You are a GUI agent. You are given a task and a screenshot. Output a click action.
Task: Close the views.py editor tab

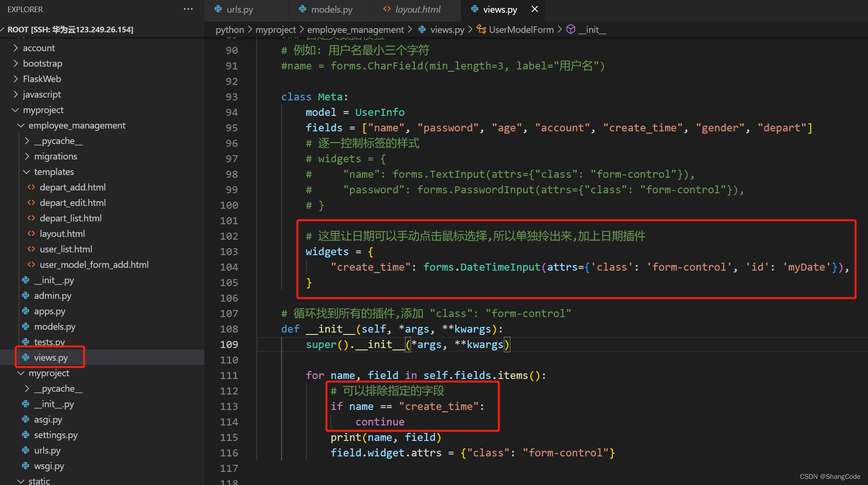click(x=534, y=9)
